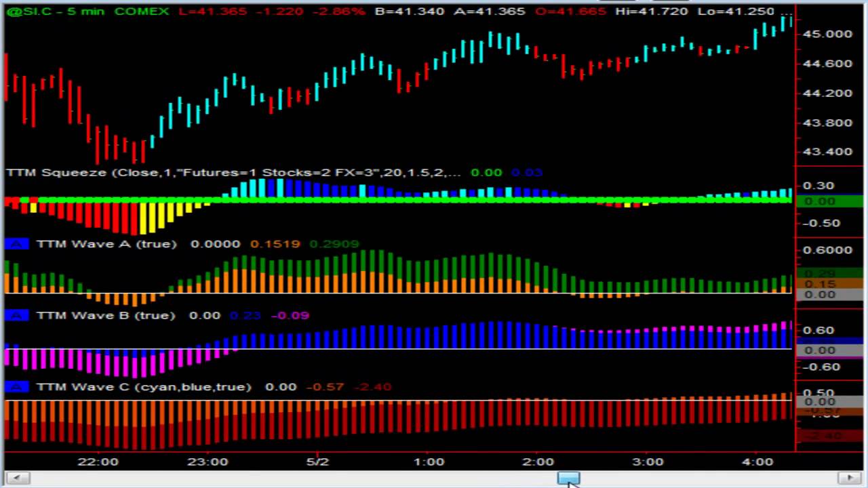Select the TTM Squeeze indicator title
This screenshot has width=868, height=488.
tap(234, 172)
